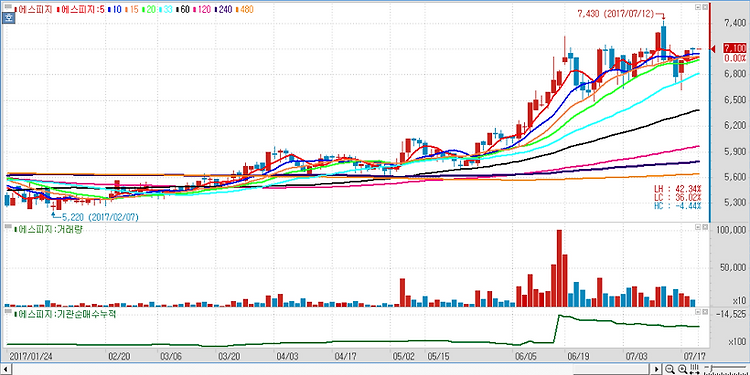Click the 05/02 date axis label
Screen dimensions: 750x375
404,357
